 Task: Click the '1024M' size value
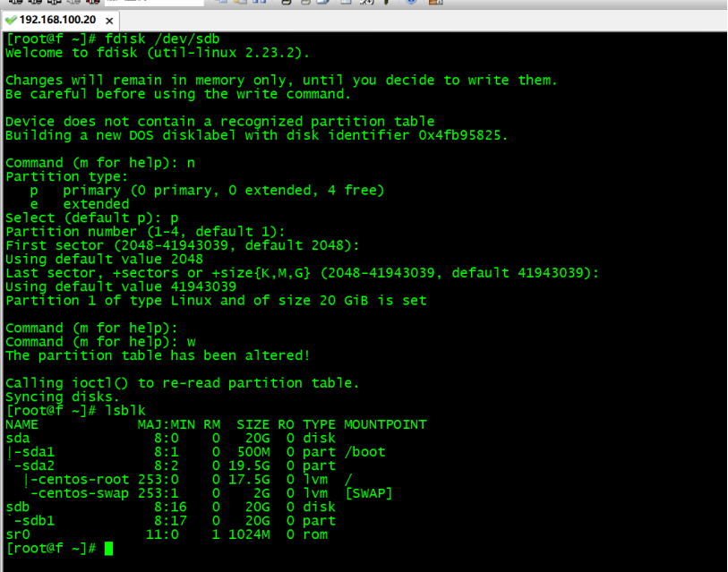249,534
